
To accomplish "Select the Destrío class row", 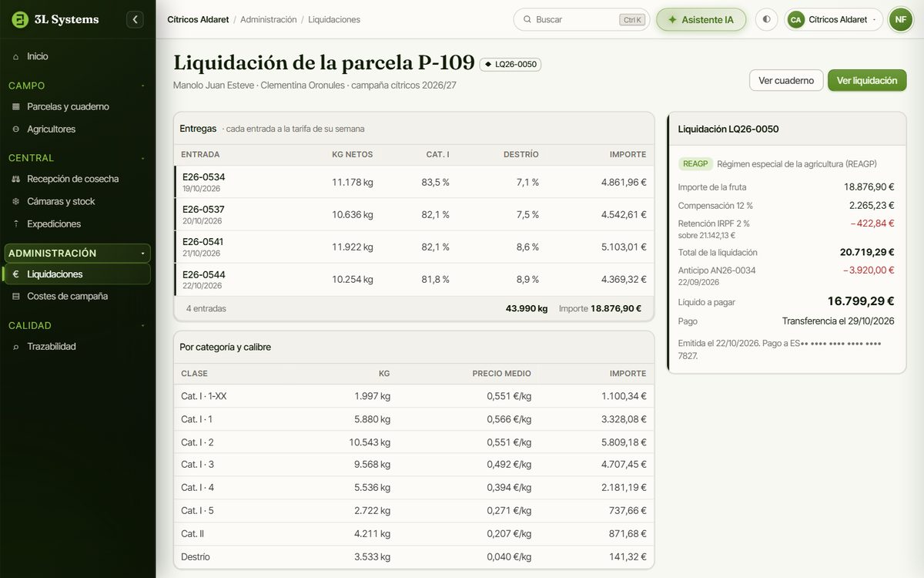I will pos(414,557).
